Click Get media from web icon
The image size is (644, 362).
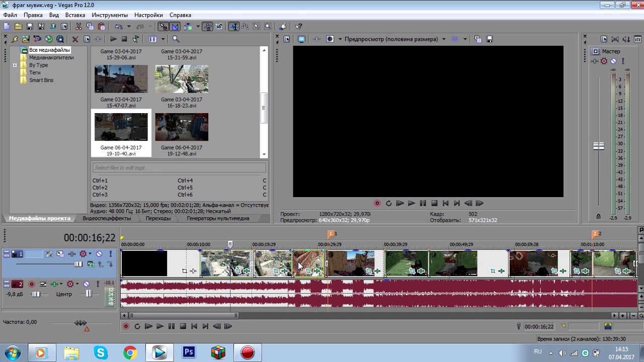(x=60, y=39)
